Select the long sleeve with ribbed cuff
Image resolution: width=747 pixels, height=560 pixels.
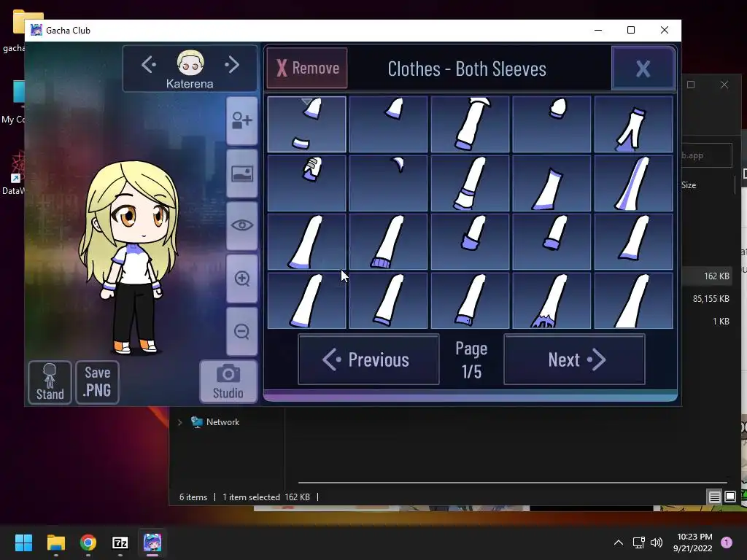[x=388, y=242]
